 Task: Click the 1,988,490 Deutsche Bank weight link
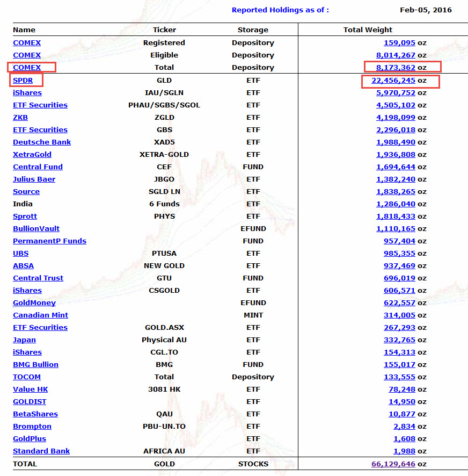coord(396,142)
